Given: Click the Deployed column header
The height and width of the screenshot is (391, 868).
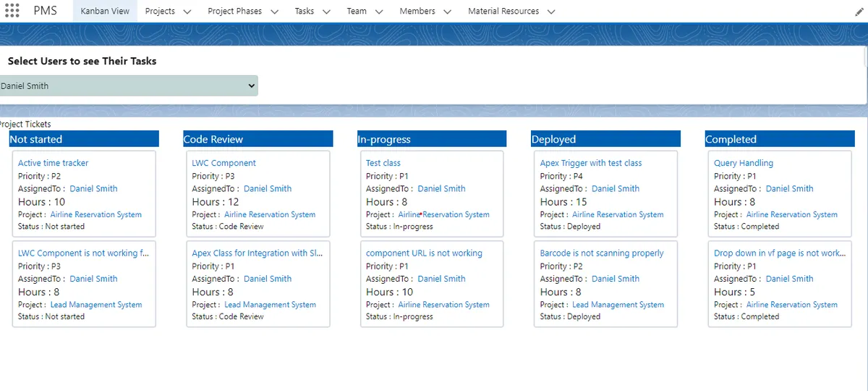Looking at the screenshot, I should [605, 139].
